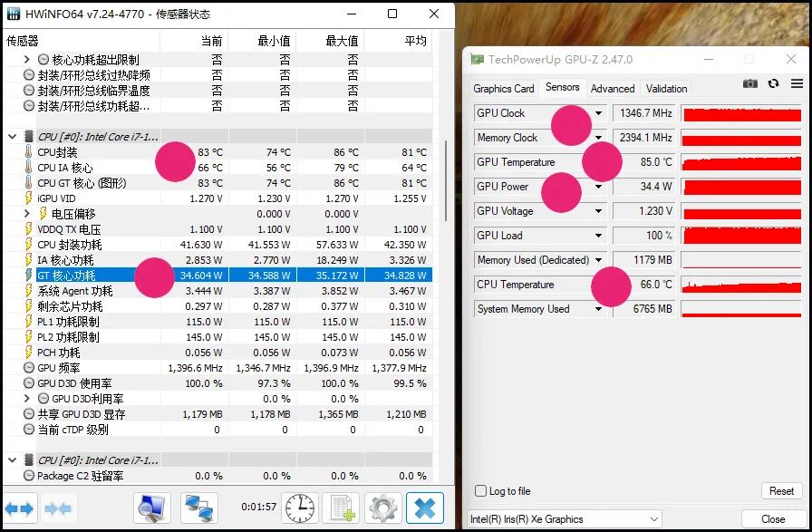Click the 关闭 close button in GPU-Z

tap(771, 518)
